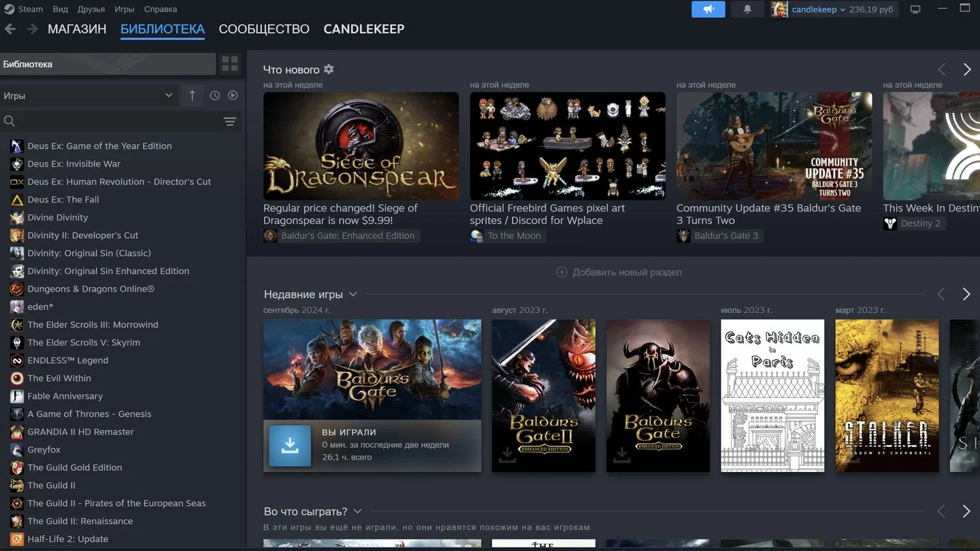Open the candlekeep account dropdown
The height and width of the screenshot is (551, 980).
tap(819, 10)
